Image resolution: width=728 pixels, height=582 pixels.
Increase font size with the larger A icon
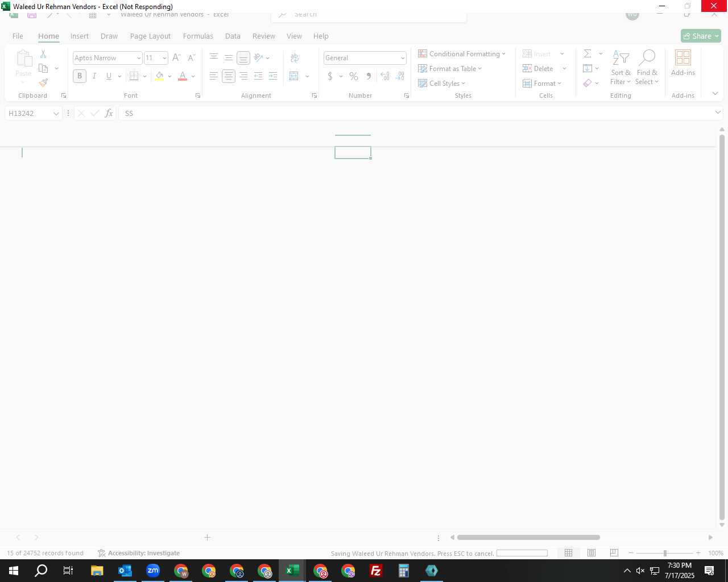pyautogui.click(x=176, y=57)
